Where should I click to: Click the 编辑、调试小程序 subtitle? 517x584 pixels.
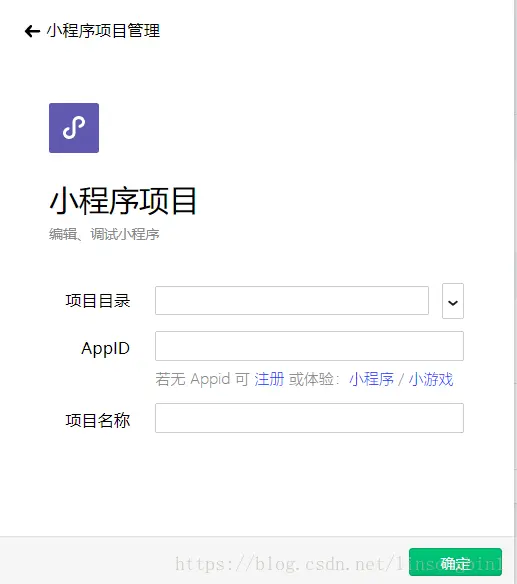coord(104,234)
